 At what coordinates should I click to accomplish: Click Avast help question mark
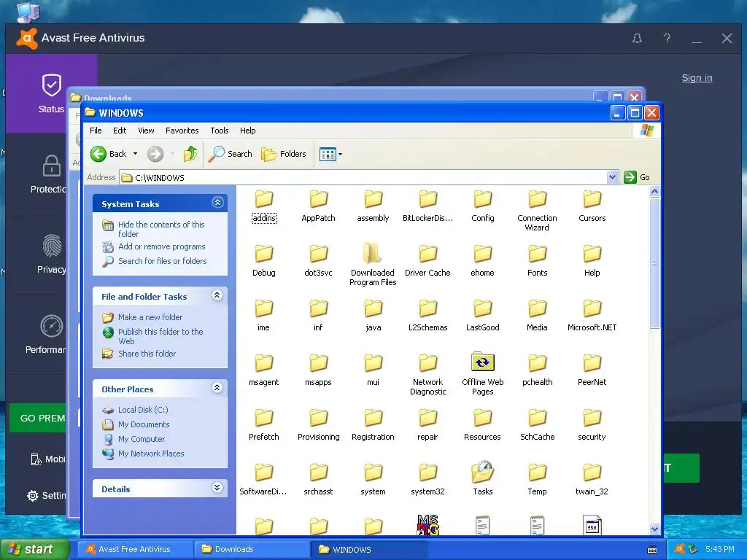[667, 38]
